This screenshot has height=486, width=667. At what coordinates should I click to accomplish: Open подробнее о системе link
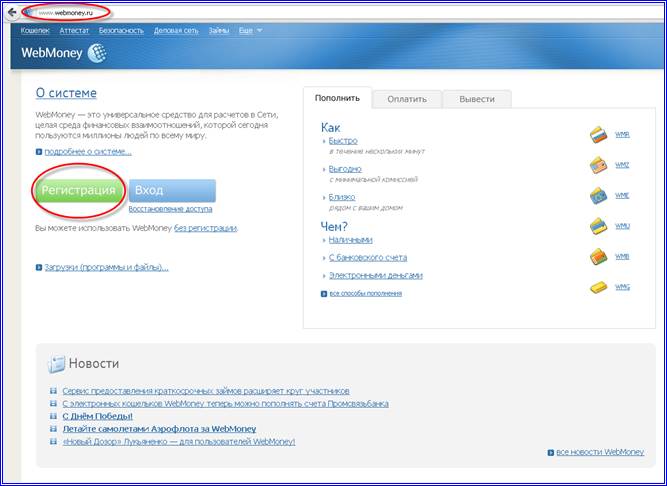coord(88,152)
